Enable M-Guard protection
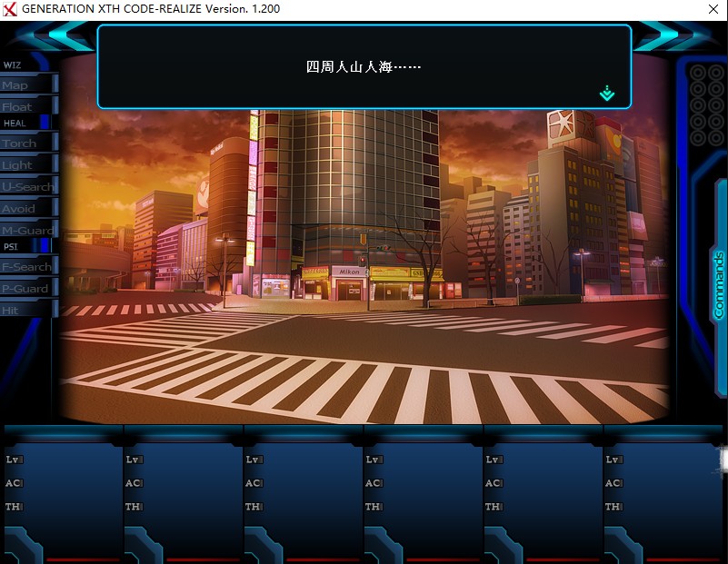The image size is (728, 564). 27,230
